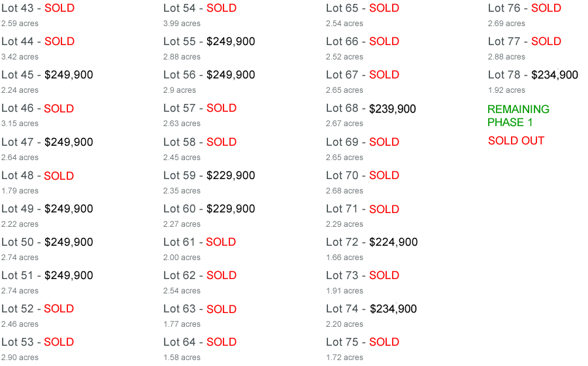Click Lot 51 - $249,900 listing

pos(47,276)
